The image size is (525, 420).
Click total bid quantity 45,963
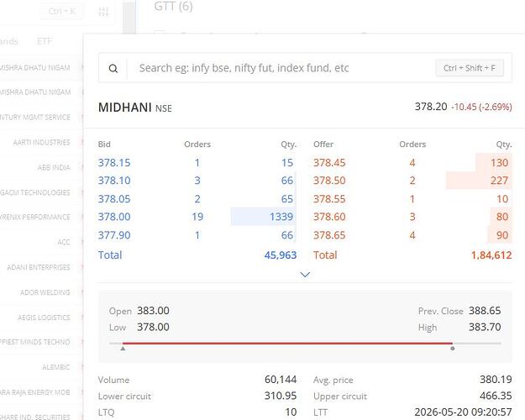pyautogui.click(x=281, y=255)
